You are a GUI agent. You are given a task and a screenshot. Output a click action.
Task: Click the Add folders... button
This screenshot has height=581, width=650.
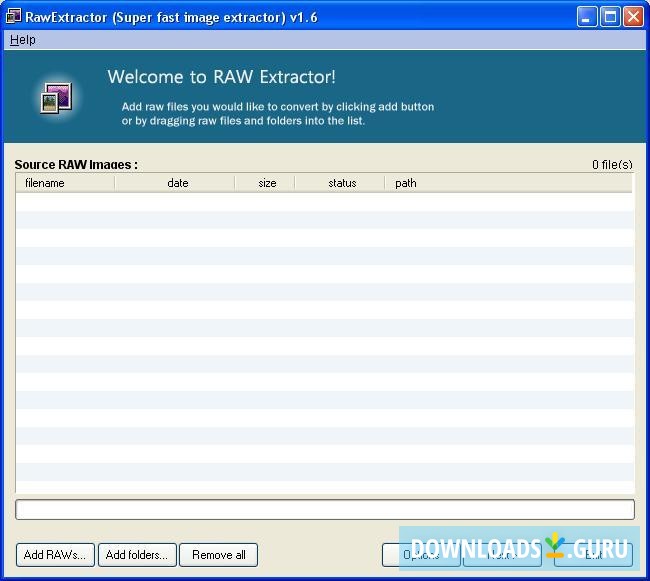pyautogui.click(x=137, y=554)
